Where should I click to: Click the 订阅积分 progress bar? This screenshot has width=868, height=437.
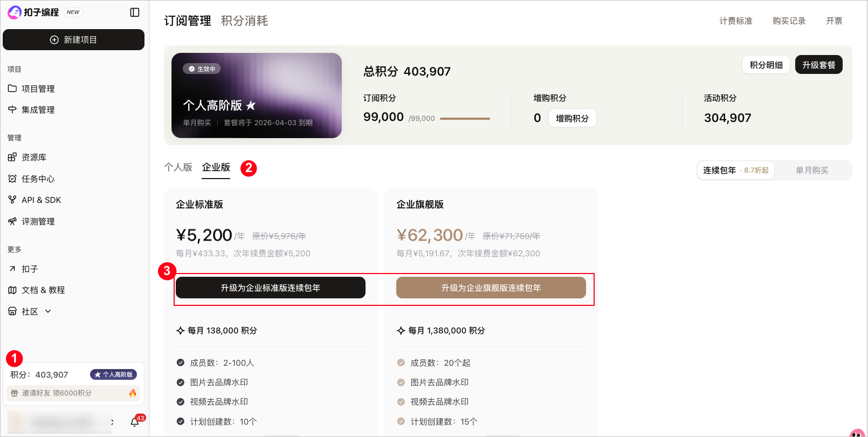(465, 119)
